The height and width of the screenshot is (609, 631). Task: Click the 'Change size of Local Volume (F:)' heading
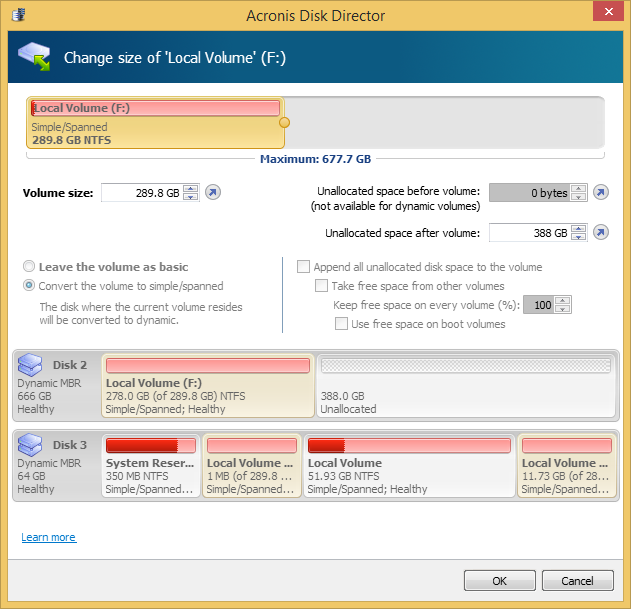tap(175, 58)
